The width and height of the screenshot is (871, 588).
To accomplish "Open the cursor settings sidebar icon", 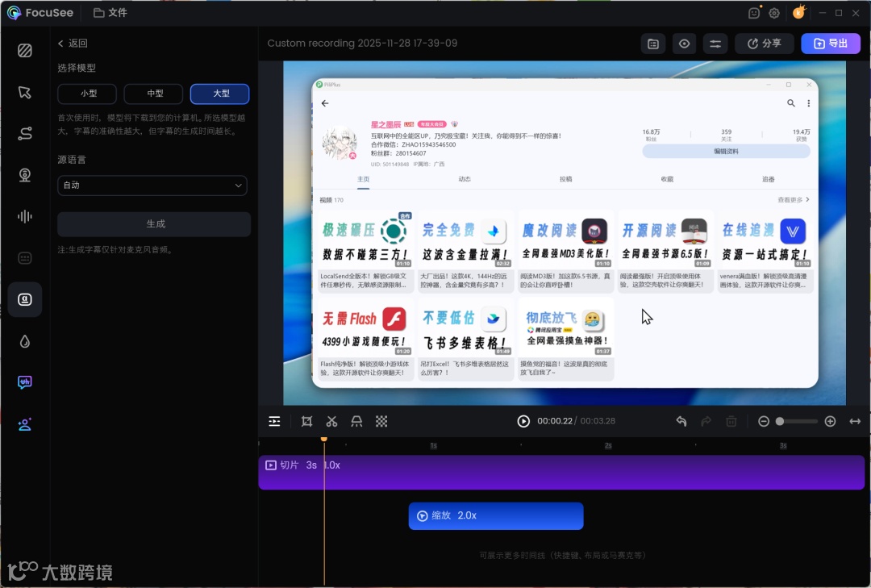I will coord(24,92).
